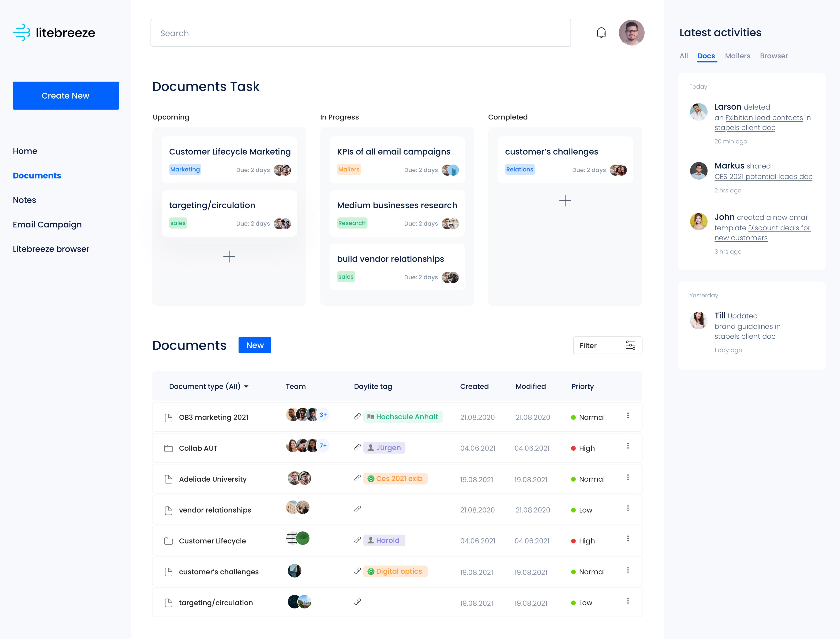Click the Create New button
840x639 pixels.
click(65, 96)
